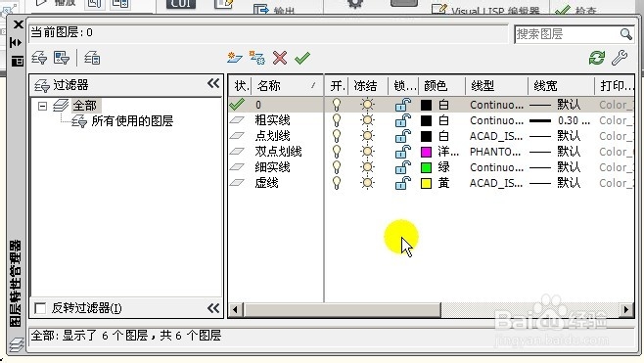Close the layer properties manager palette
This screenshot has height=363, width=644.
pos(18,24)
